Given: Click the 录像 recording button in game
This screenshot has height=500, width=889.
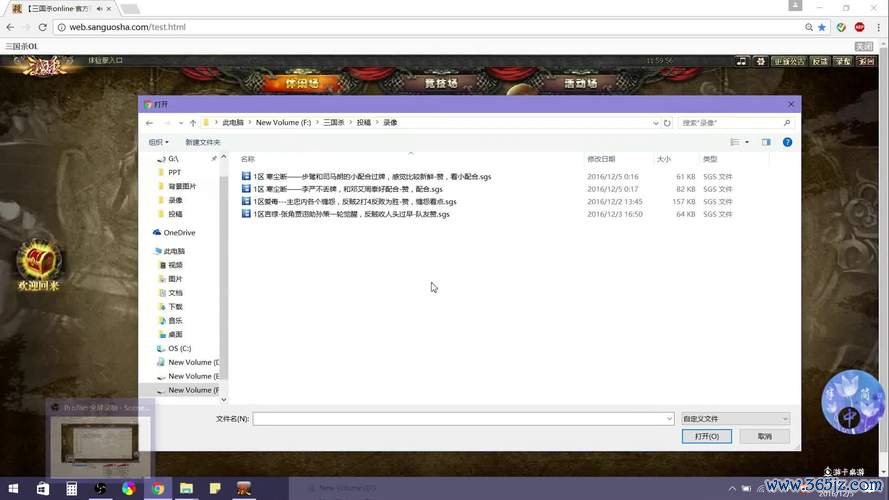Looking at the screenshot, I should pyautogui.click(x=843, y=61).
